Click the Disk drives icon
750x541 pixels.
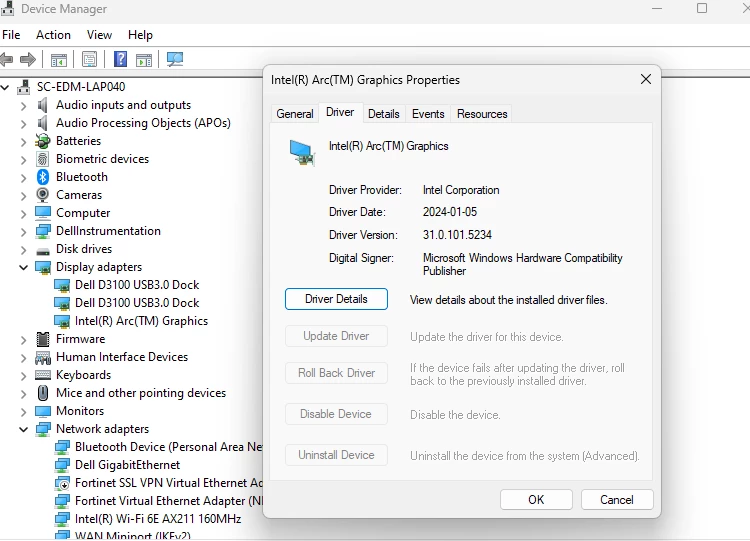coord(43,251)
